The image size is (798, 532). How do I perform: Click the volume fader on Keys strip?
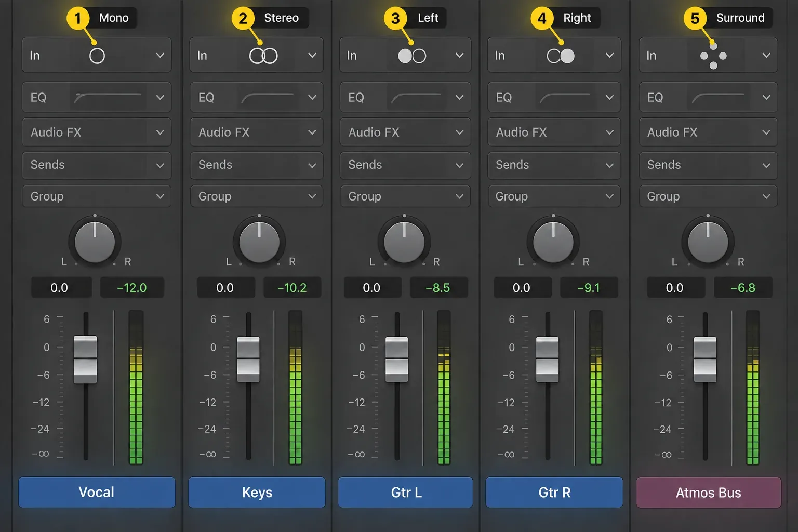point(248,360)
